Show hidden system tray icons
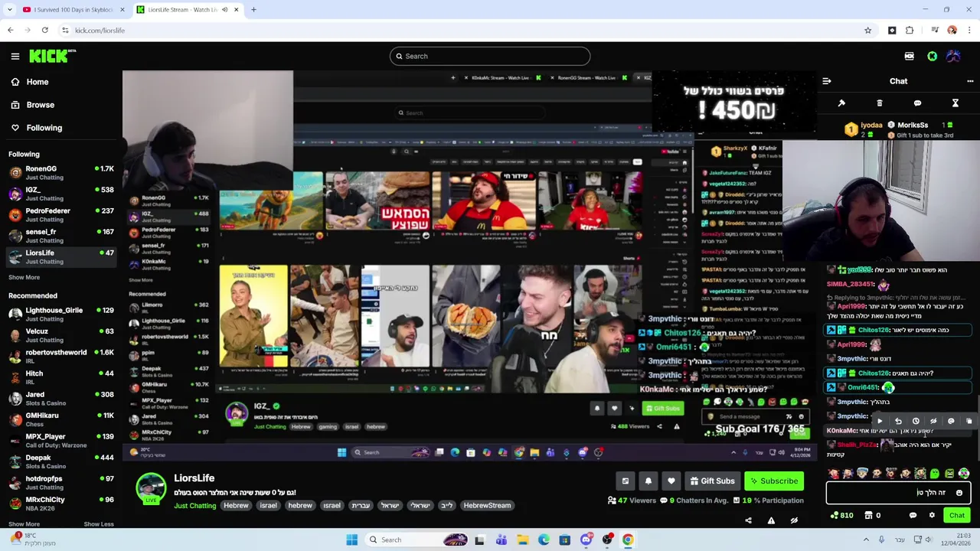 coord(867,540)
